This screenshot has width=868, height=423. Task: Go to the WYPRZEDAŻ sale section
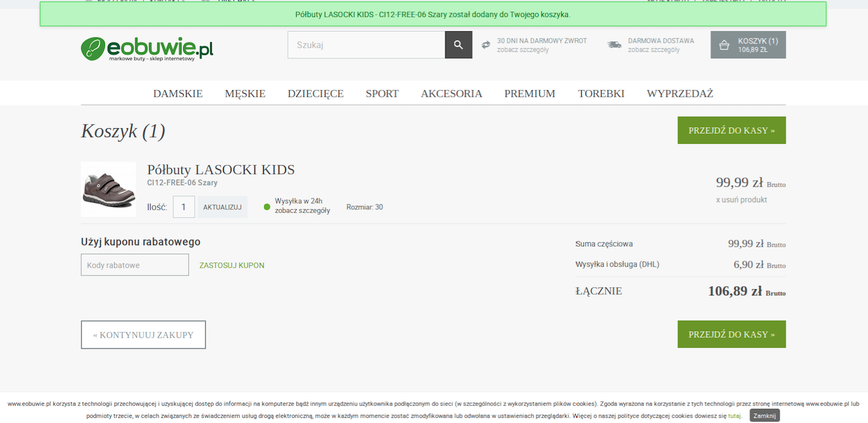click(x=680, y=94)
